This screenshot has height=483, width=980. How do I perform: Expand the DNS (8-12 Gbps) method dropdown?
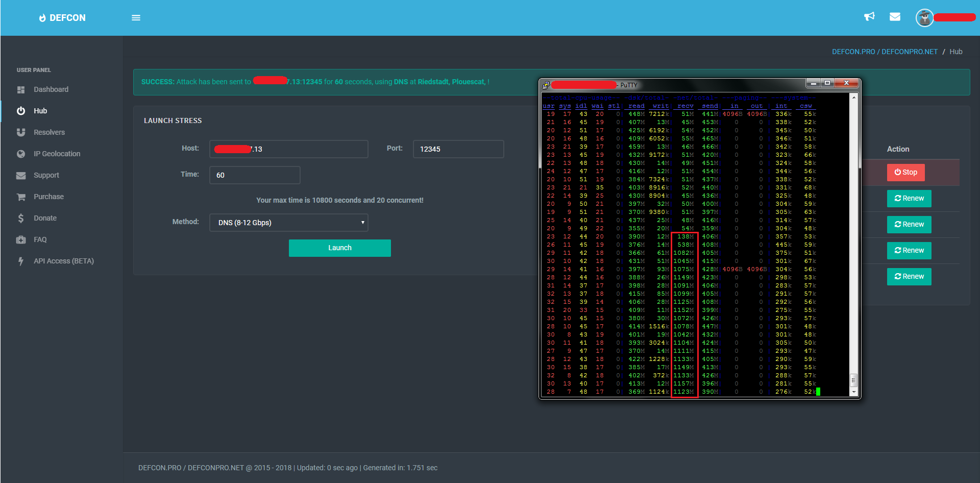coord(289,223)
